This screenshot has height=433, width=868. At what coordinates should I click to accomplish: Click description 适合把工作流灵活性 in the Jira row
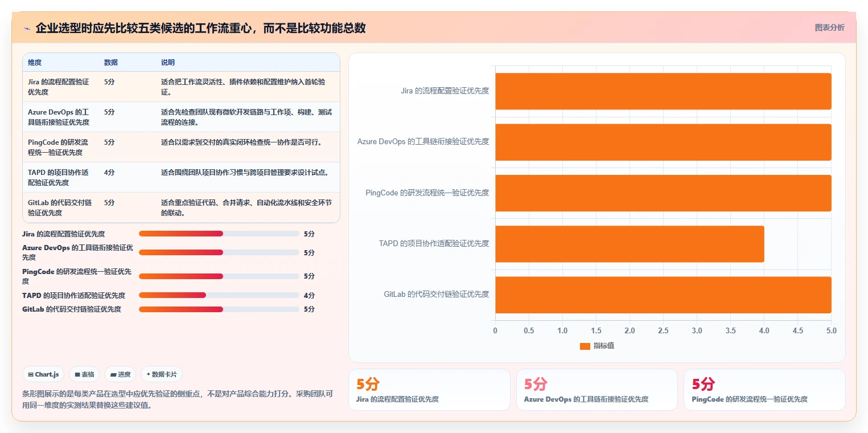pyautogui.click(x=244, y=87)
